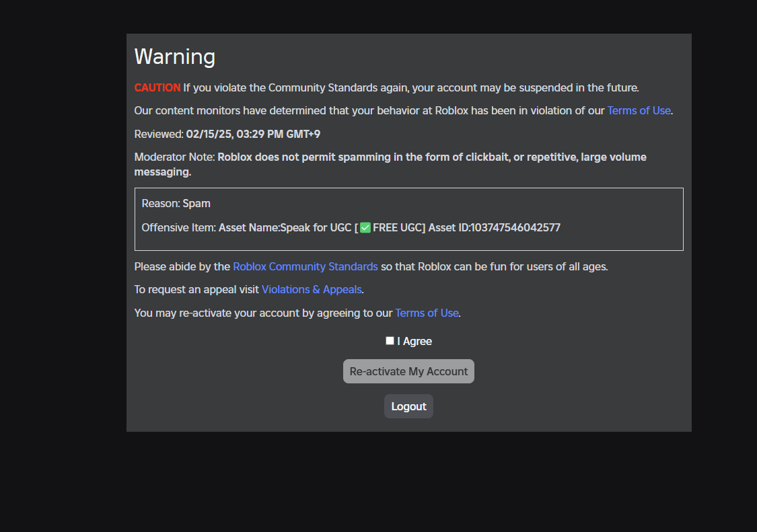Open Terms of Use link in violation sentence

pyautogui.click(x=639, y=110)
